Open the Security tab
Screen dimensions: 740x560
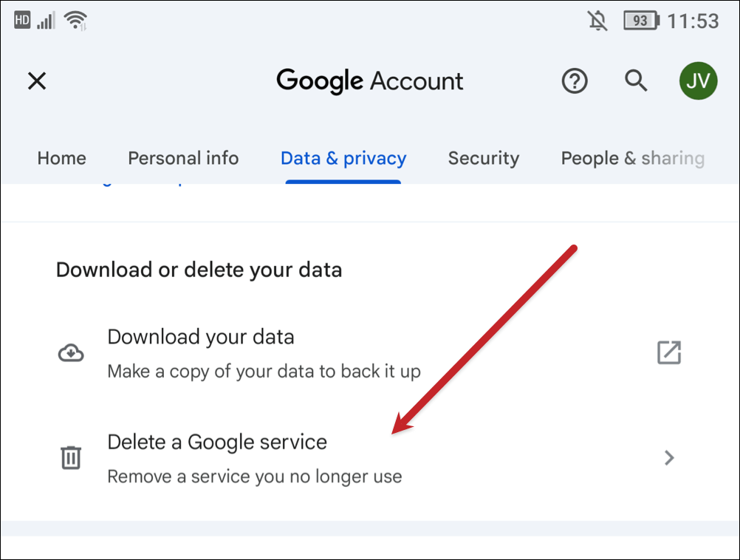coord(483,158)
